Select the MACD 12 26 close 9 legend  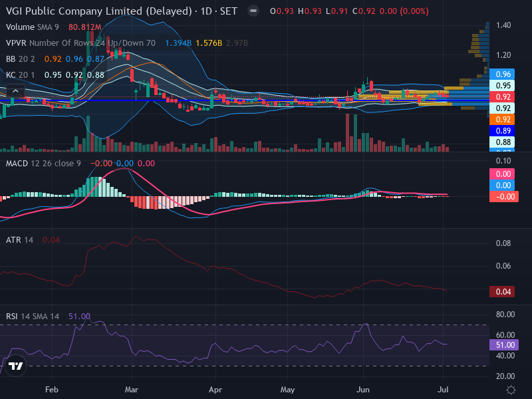click(x=43, y=164)
